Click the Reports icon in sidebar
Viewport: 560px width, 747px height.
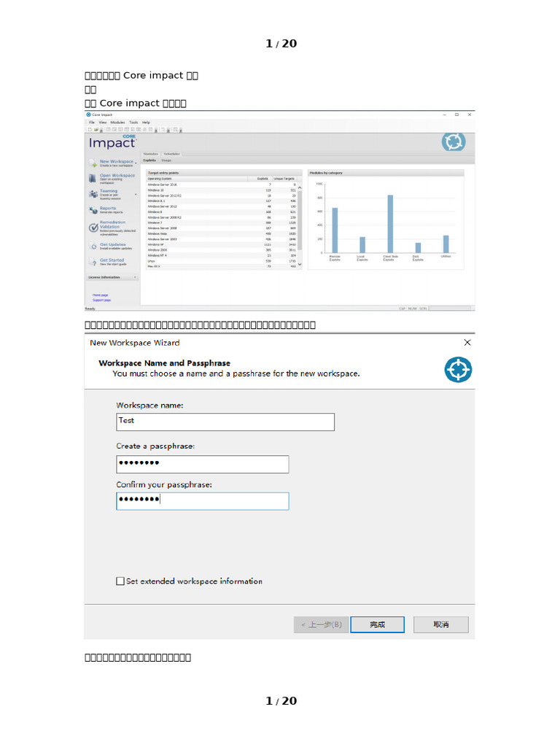93,210
